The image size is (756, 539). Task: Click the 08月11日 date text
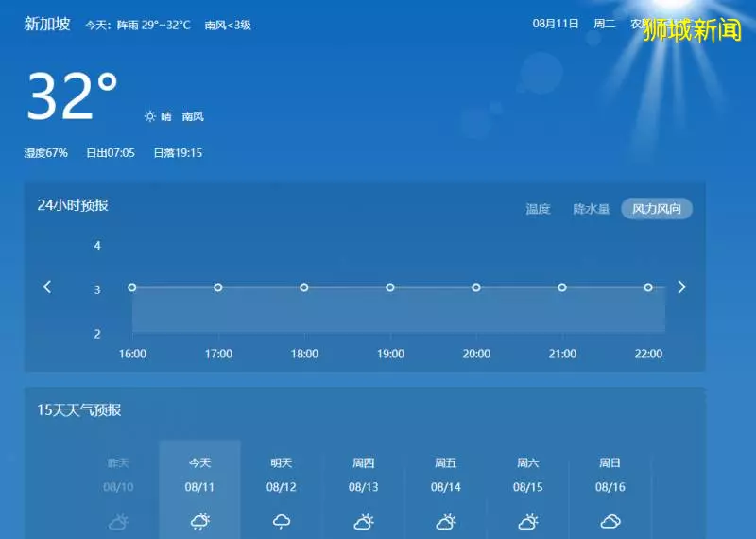pyautogui.click(x=556, y=24)
